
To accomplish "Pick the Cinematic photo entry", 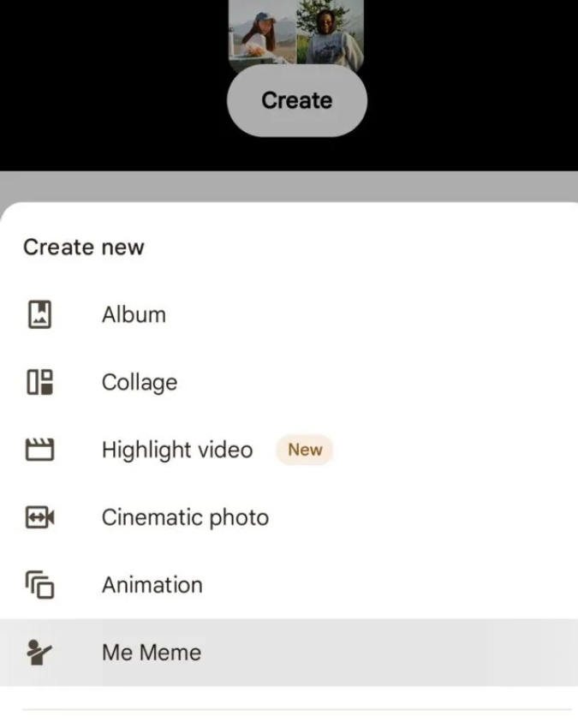I will point(185,517).
